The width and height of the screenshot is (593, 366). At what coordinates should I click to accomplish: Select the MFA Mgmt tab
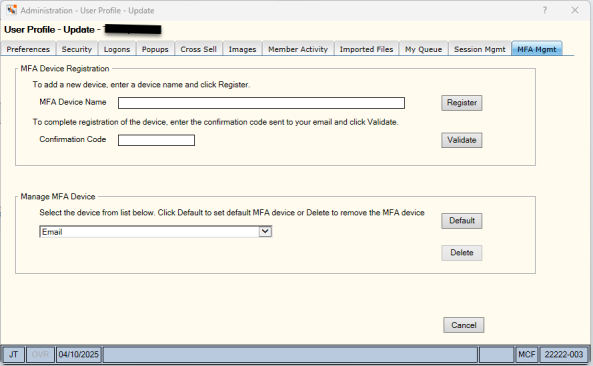537,49
